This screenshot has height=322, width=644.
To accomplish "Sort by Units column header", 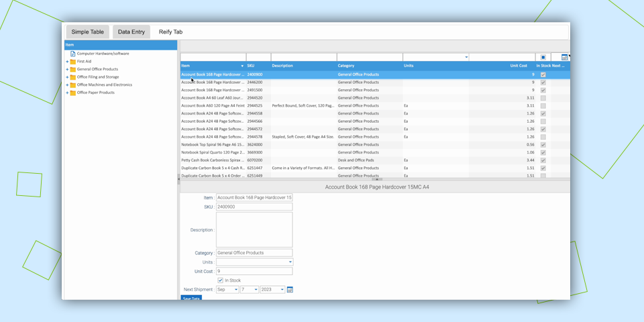I will point(436,66).
